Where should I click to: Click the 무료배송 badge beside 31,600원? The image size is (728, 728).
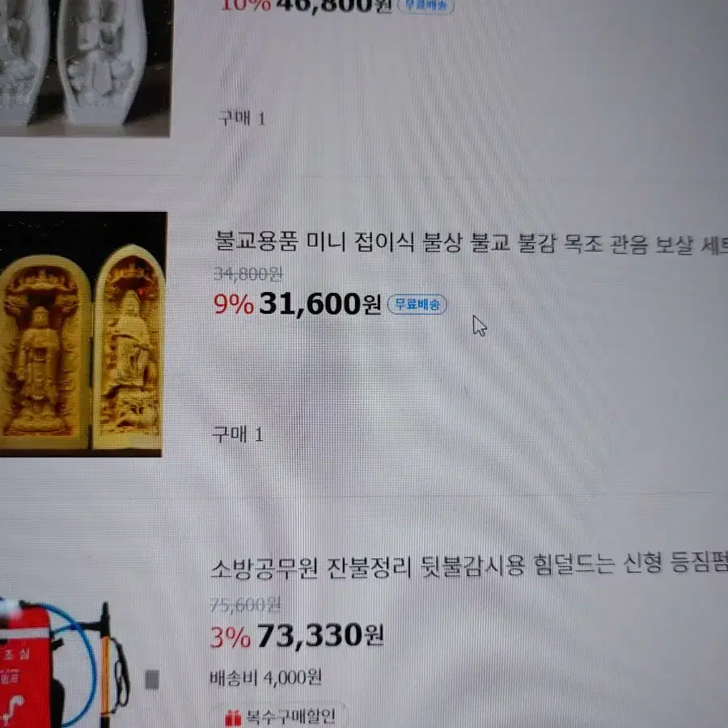coord(417,305)
